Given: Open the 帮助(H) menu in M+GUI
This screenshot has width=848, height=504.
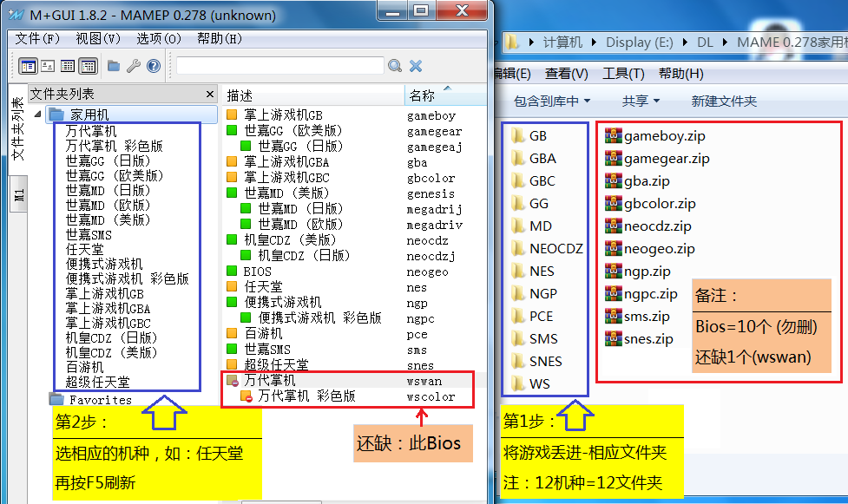Looking at the screenshot, I should (219, 39).
